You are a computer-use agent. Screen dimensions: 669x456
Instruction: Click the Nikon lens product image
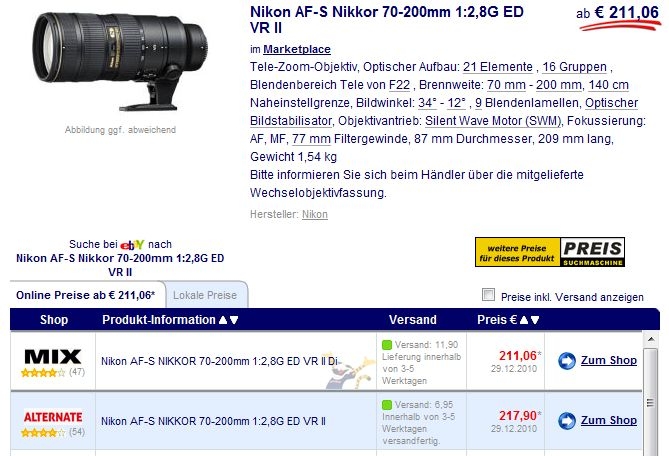pyautogui.click(x=120, y=61)
